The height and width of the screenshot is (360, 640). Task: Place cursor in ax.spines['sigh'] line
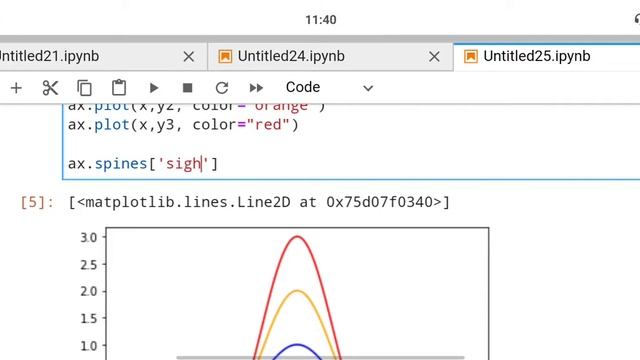point(143,164)
